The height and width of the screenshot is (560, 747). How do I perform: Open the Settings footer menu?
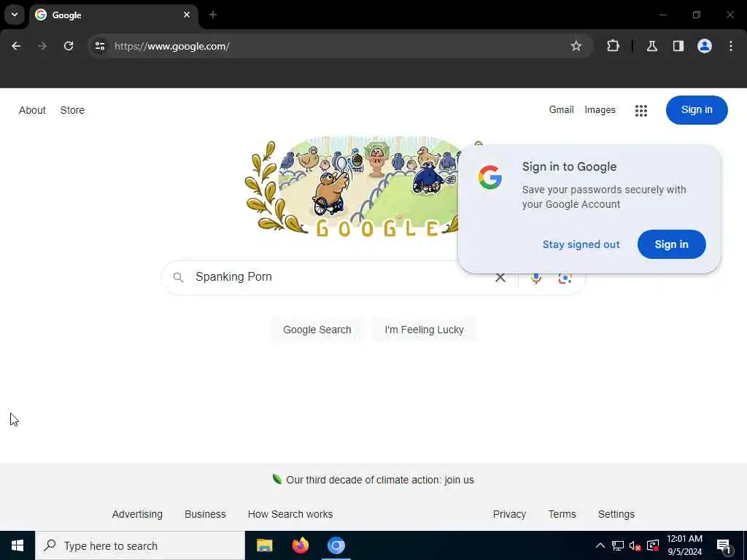pyautogui.click(x=616, y=514)
